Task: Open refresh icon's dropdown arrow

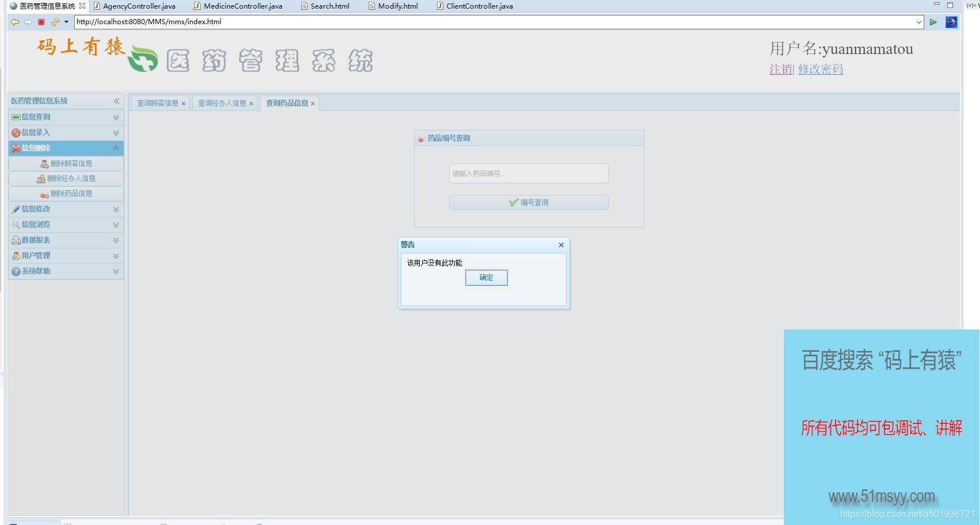Action: [66, 22]
